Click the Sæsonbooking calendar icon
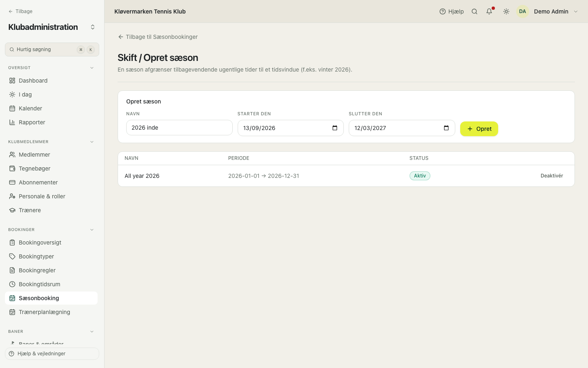This screenshot has height=368, width=588. (x=12, y=298)
